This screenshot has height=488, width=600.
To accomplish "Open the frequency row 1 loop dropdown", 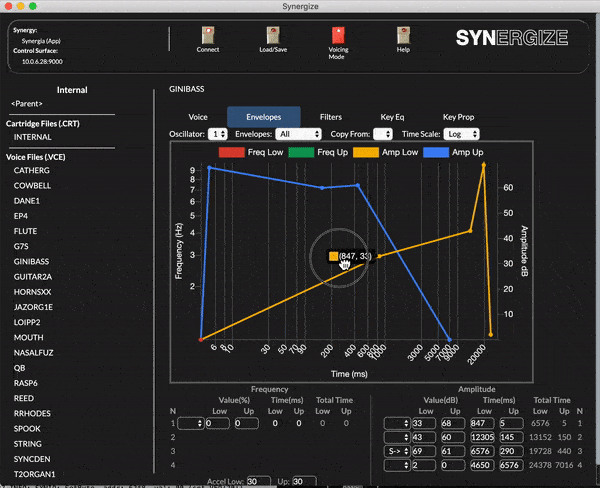I will (191, 423).
